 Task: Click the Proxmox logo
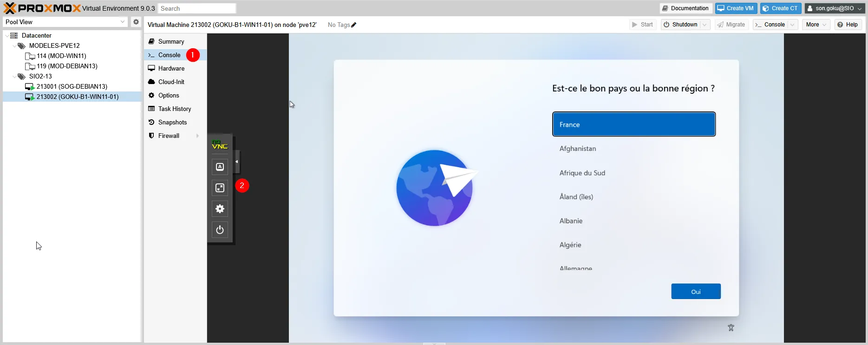tap(42, 8)
